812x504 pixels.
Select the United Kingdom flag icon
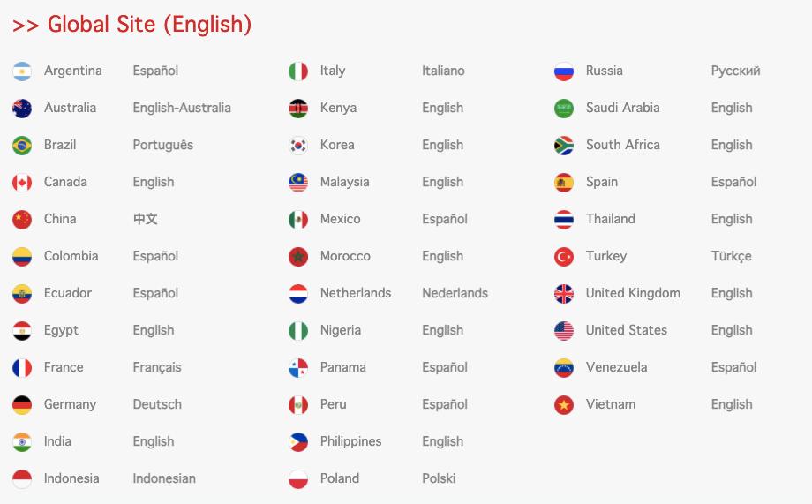tap(564, 294)
